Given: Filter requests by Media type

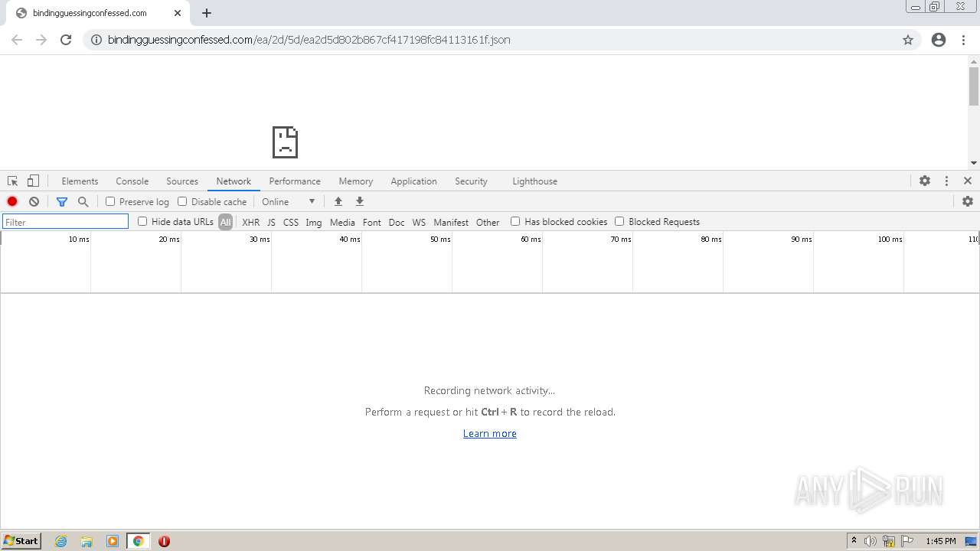Looking at the screenshot, I should pyautogui.click(x=342, y=222).
